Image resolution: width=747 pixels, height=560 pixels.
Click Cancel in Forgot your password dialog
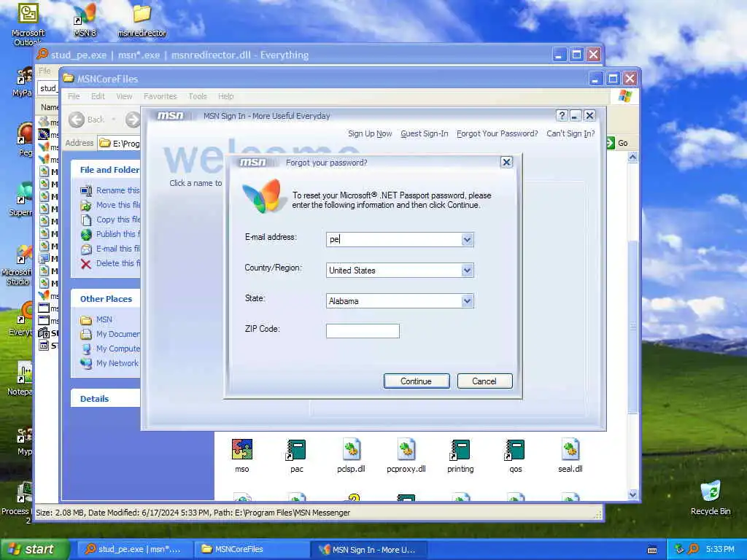484,381
